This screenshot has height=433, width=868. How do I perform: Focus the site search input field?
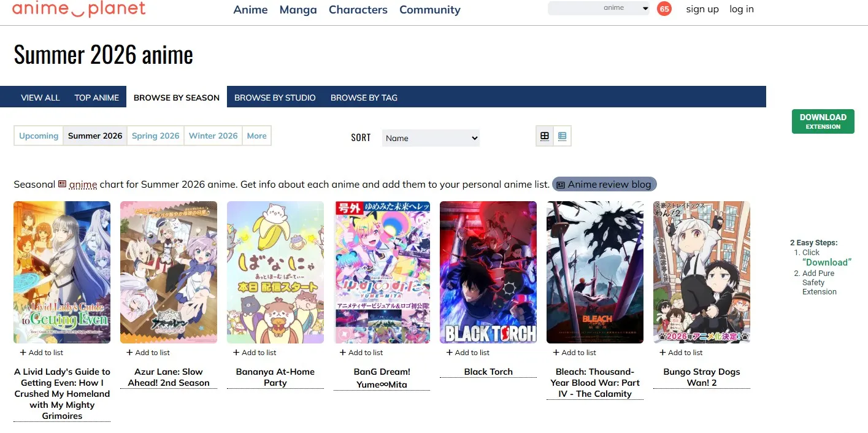[574, 8]
